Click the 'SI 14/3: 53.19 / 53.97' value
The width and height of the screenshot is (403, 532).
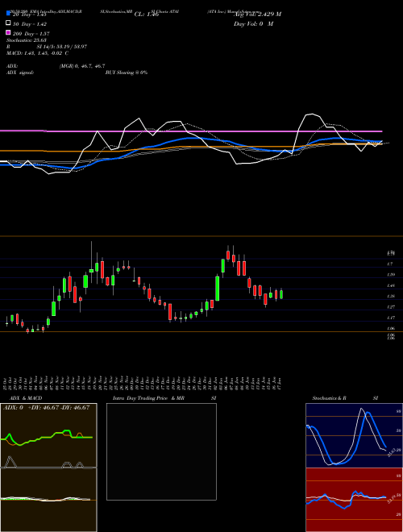pos(62,47)
